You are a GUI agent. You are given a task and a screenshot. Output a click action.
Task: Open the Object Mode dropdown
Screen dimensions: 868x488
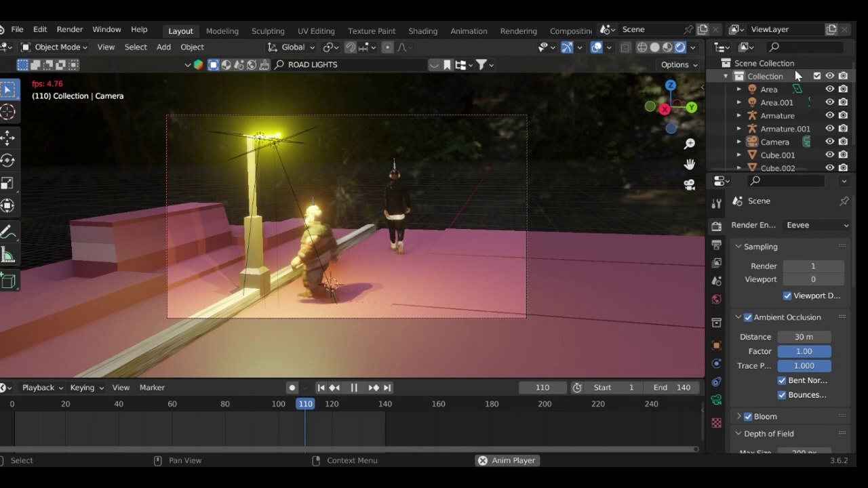tap(54, 47)
